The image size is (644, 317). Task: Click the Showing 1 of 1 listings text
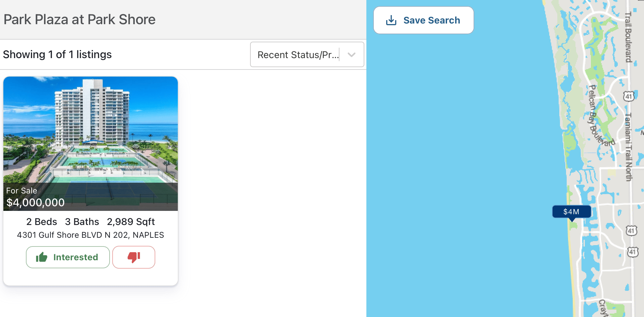[x=57, y=54]
